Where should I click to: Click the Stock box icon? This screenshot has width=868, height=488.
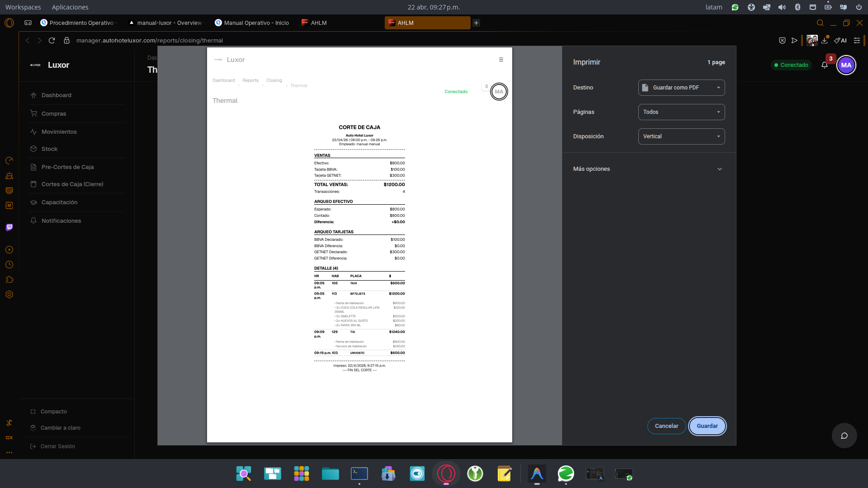[x=33, y=149]
